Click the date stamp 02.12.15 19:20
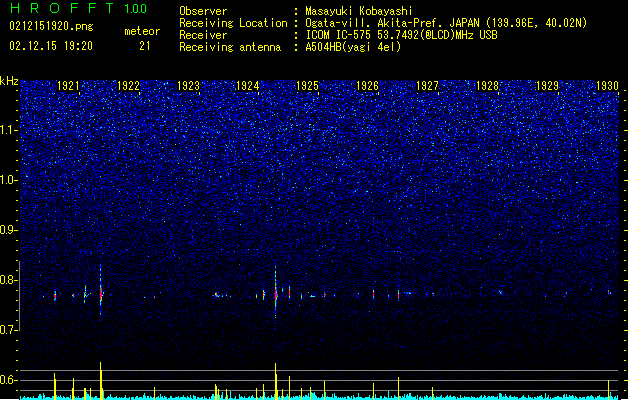Image resolution: width=629 pixels, height=400 pixels. 51,46
